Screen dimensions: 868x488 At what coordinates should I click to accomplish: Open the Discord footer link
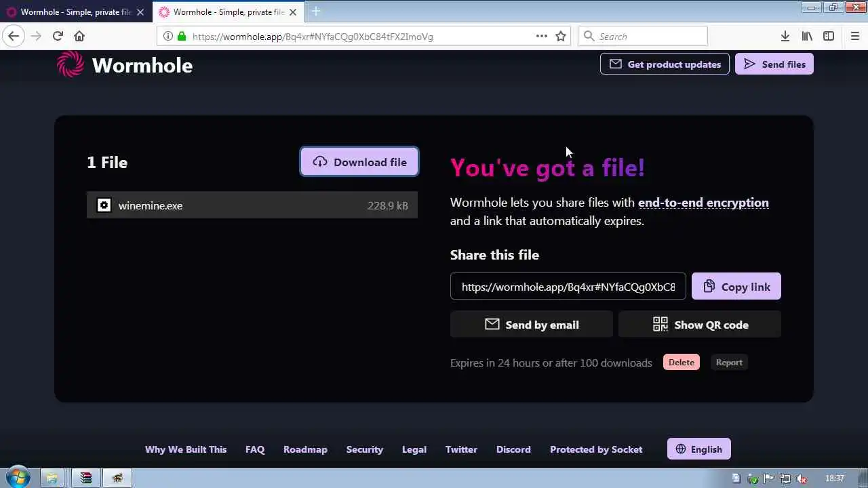pyautogui.click(x=513, y=449)
